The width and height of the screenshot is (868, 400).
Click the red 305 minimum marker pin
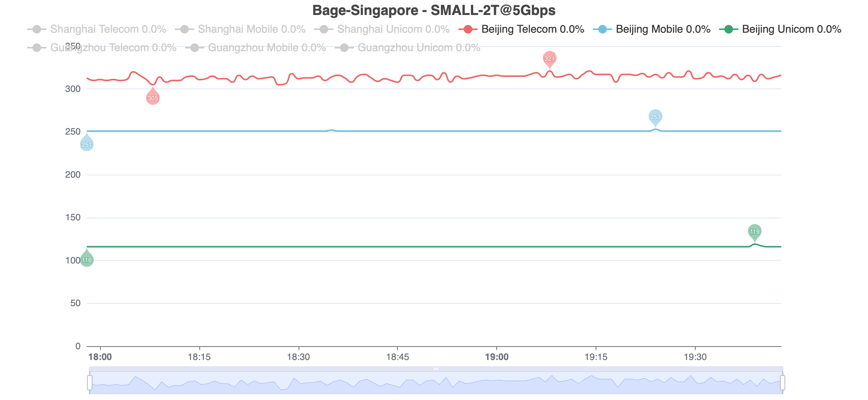pyautogui.click(x=153, y=98)
